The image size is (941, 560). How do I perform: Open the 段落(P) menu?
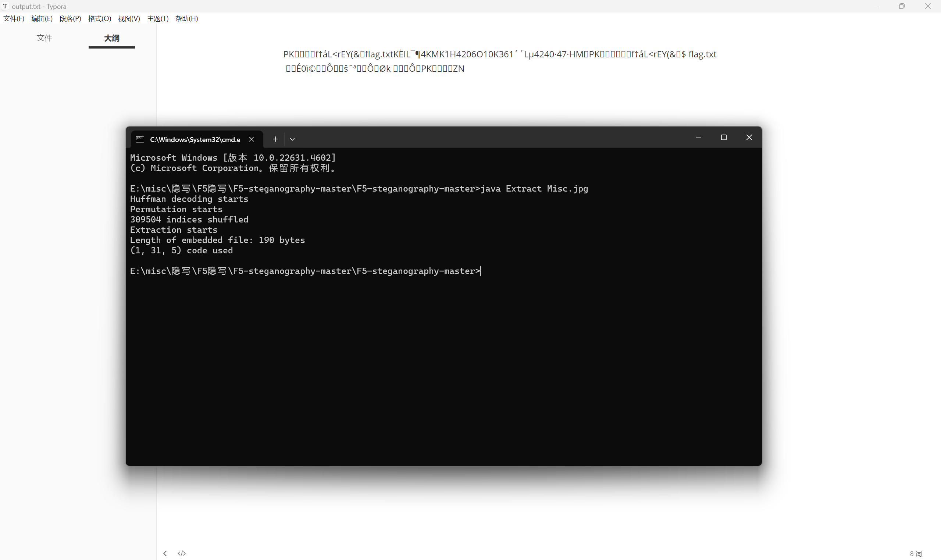coord(70,18)
